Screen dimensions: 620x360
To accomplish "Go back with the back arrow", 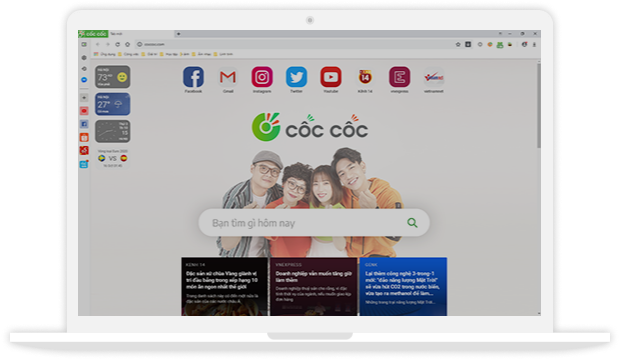I will pos(98,44).
